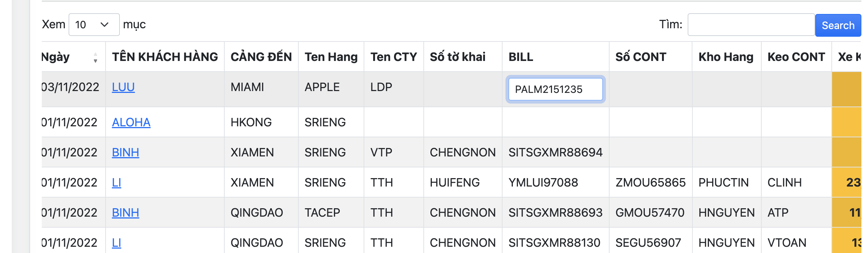
Task: Open the BINH link in QINGDAO row
Action: coord(125,213)
